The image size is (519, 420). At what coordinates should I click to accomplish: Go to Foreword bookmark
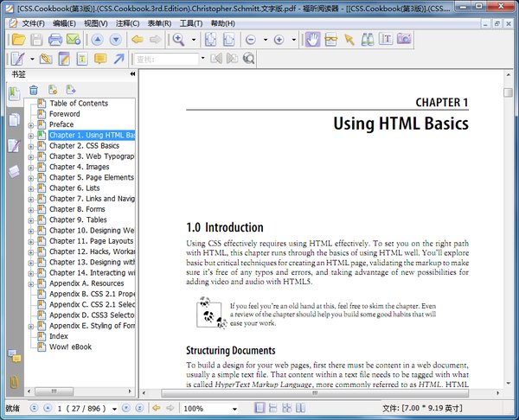click(65, 114)
